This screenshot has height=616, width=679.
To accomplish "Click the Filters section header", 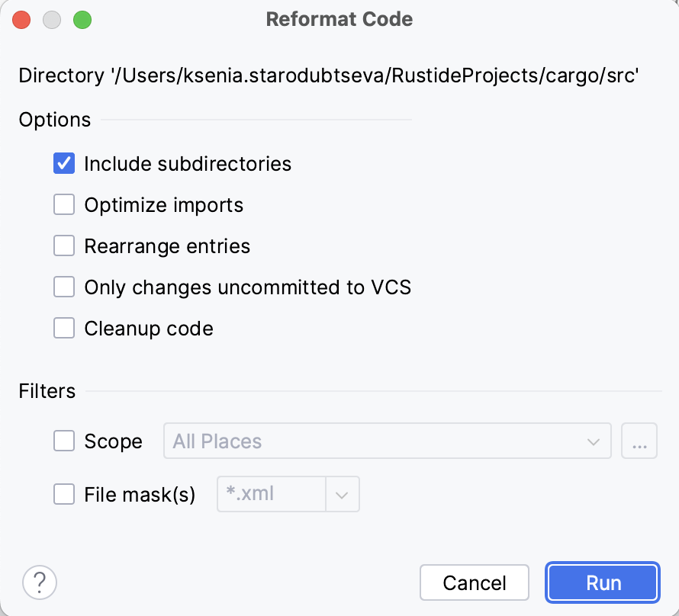I will [x=47, y=390].
